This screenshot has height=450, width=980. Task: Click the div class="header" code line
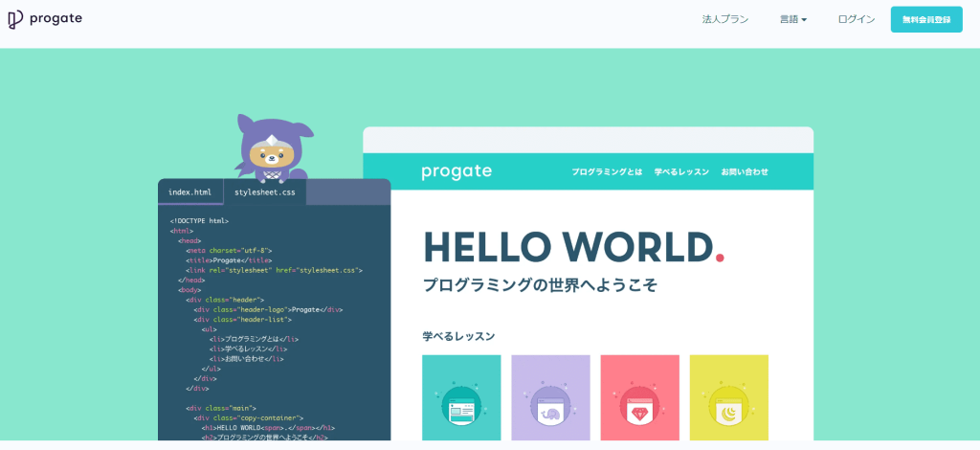coord(224,300)
